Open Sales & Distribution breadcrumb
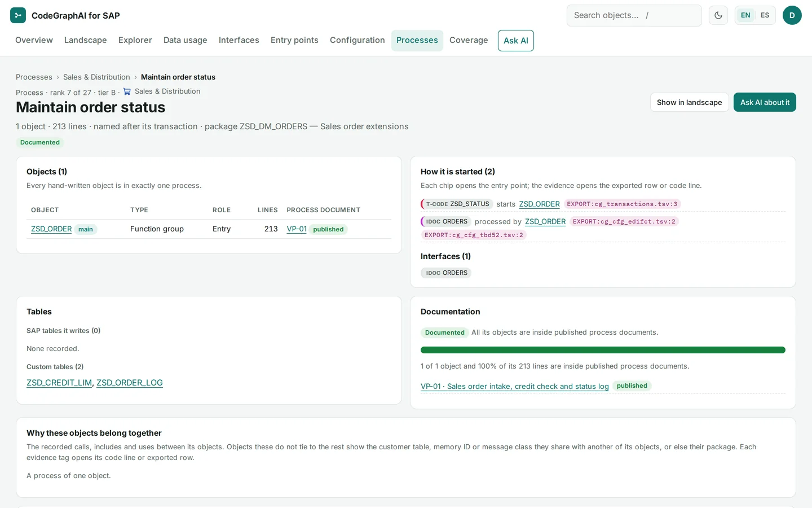The height and width of the screenshot is (508, 812). 96,77
